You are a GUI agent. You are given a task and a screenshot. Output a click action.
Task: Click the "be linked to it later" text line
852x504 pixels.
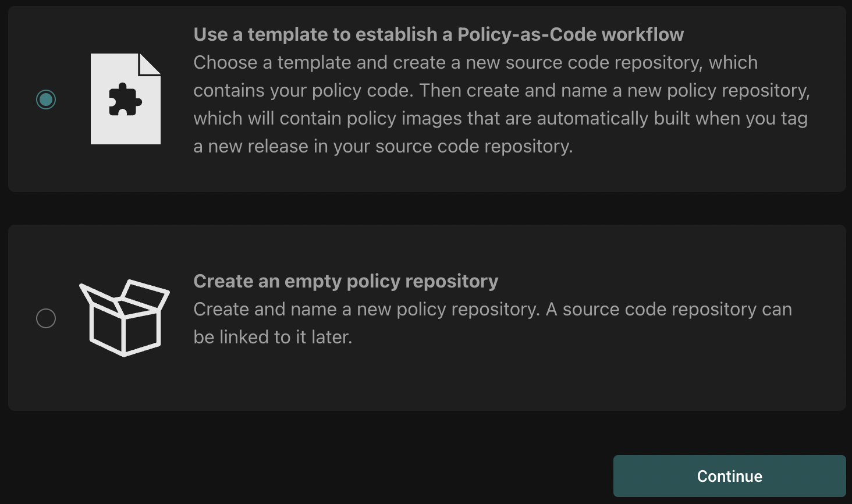(x=272, y=337)
